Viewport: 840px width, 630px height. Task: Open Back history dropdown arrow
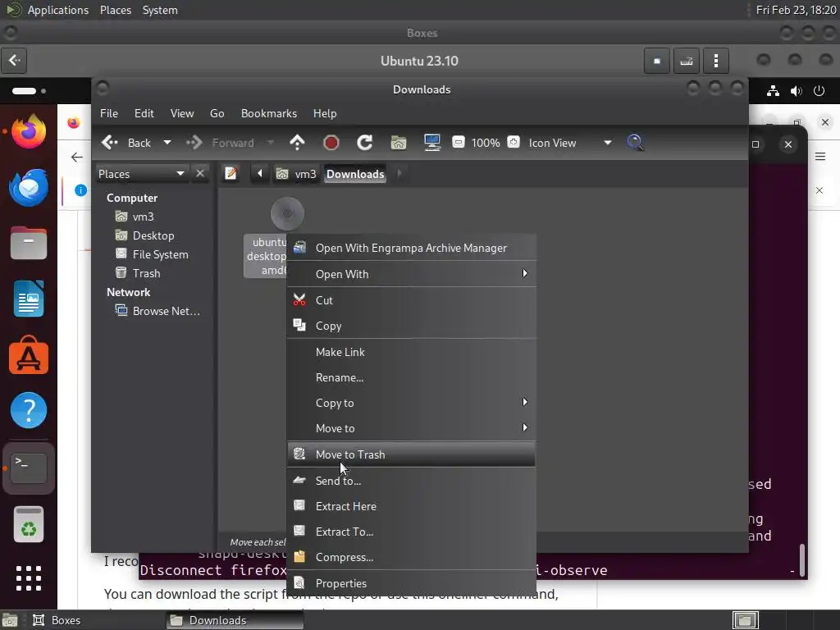click(x=167, y=143)
